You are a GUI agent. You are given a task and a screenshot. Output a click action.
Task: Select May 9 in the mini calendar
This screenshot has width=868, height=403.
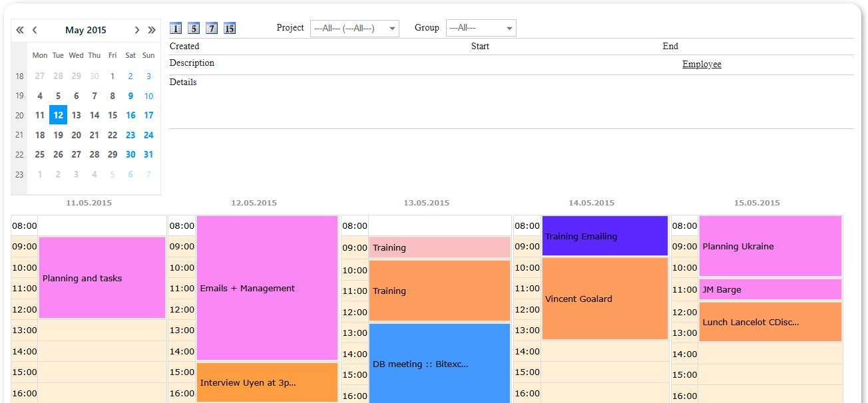tap(130, 96)
